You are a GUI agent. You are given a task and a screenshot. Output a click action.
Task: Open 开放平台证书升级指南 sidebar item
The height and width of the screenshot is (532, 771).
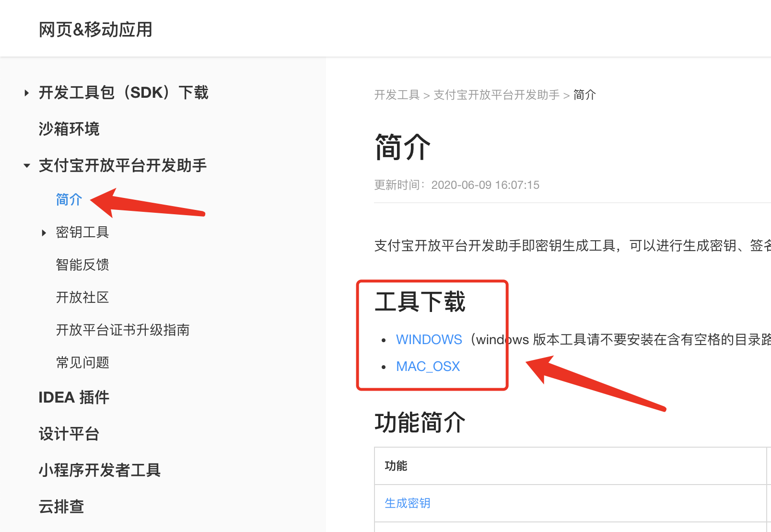click(123, 330)
